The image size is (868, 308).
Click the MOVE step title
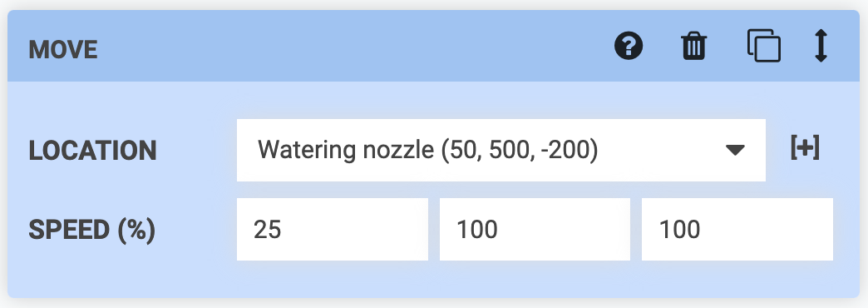(x=63, y=50)
